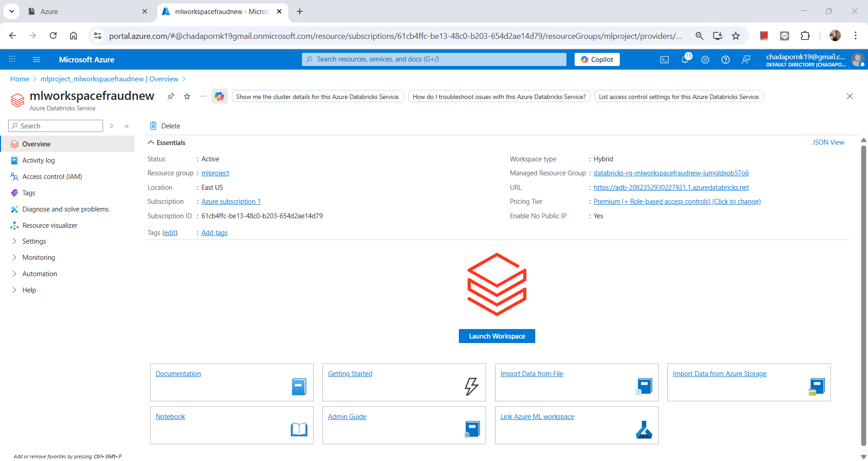868x461 pixels.
Task: Add mlworkspacefraudnew to favorites star
Action: coord(187,96)
